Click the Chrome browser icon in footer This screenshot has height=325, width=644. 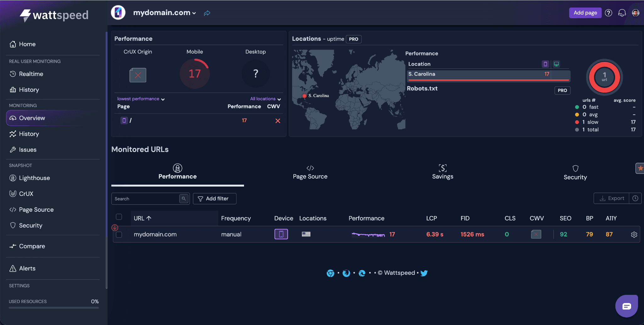pos(330,273)
